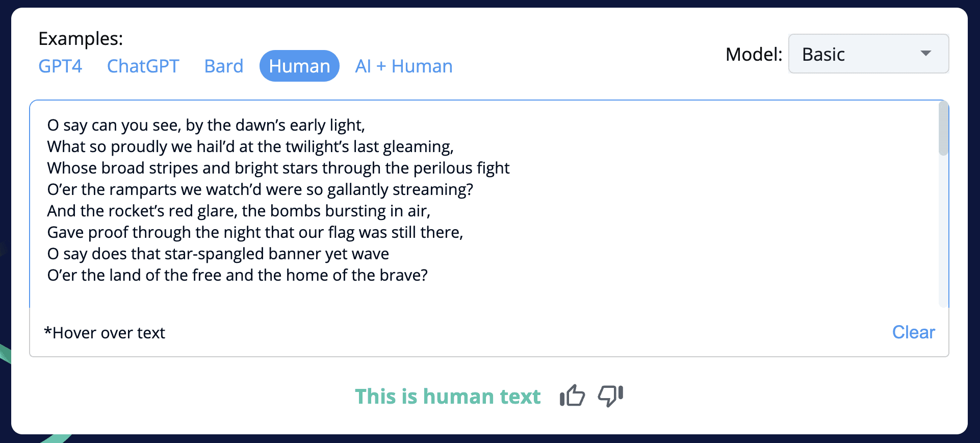Switch to the AI + Human example
The height and width of the screenshot is (443, 980).
tap(403, 66)
